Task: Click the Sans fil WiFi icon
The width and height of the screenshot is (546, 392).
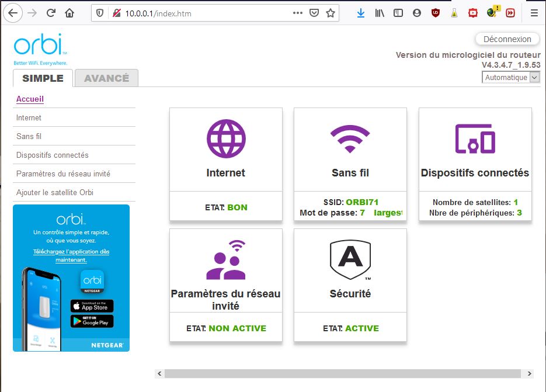Action: pyautogui.click(x=350, y=138)
